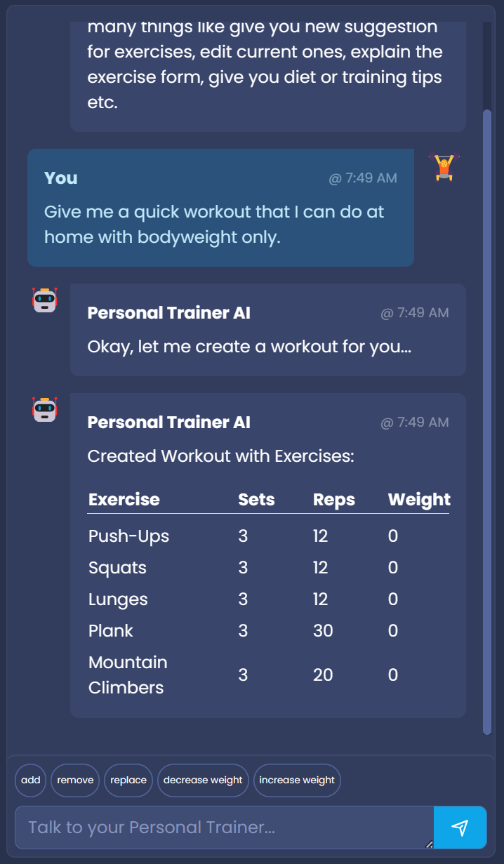
Task: Click the chat's vertical scrollbar
Action: pyautogui.click(x=487, y=421)
